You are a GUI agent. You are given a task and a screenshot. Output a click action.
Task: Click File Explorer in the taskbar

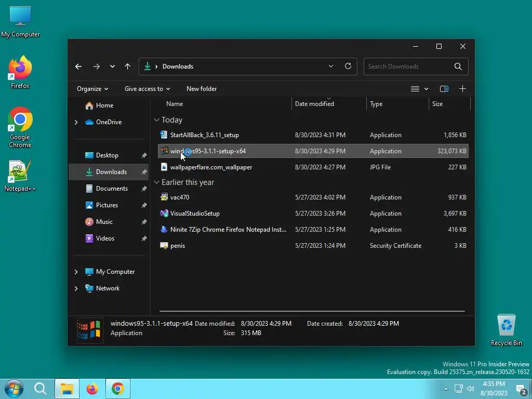pyautogui.click(x=67, y=389)
